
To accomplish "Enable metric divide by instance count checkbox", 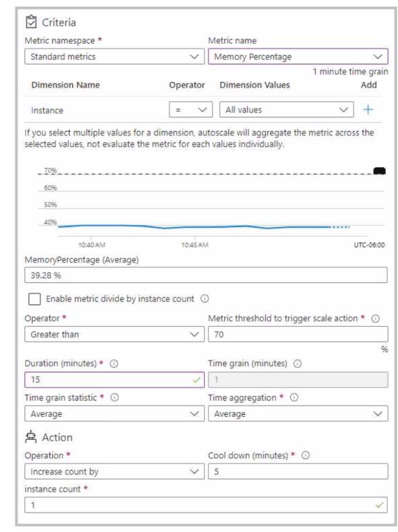I will coord(34,299).
